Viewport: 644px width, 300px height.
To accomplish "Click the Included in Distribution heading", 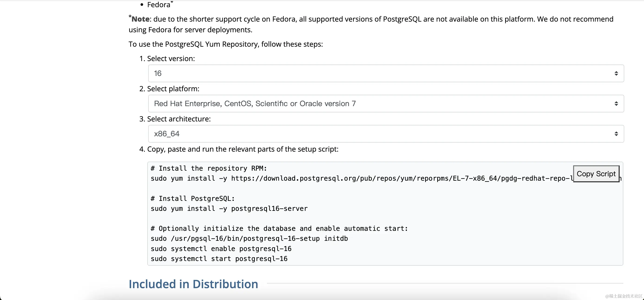I will (193, 284).
